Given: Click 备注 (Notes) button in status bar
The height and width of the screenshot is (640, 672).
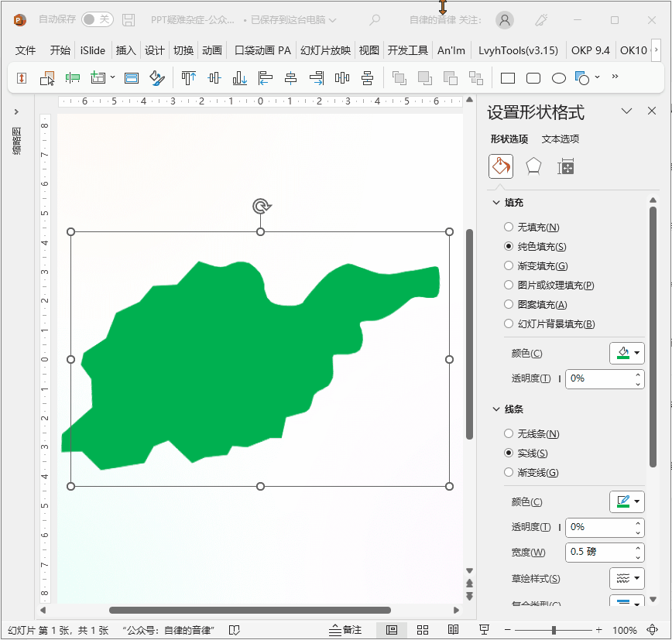Looking at the screenshot, I should click(x=345, y=630).
